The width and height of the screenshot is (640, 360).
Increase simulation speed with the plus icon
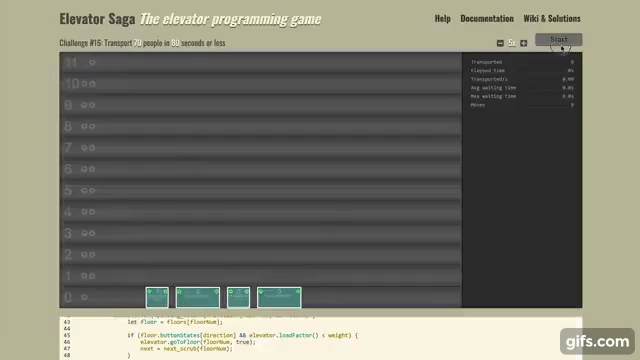pyautogui.click(x=524, y=43)
